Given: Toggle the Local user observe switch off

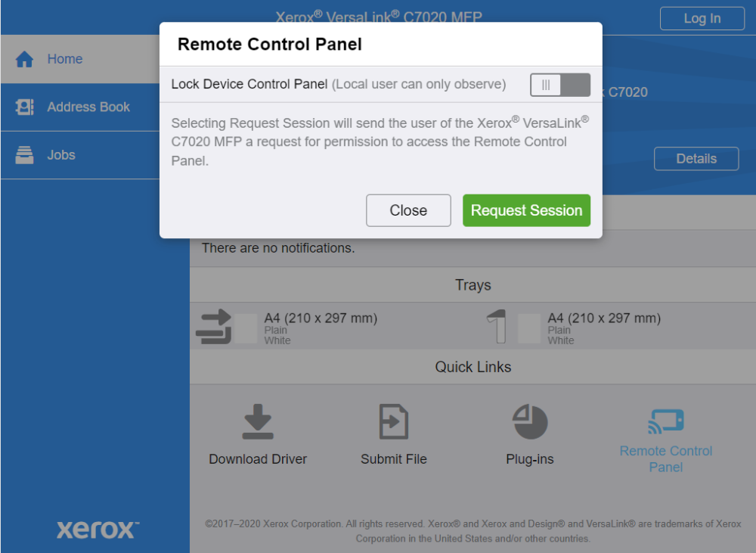Looking at the screenshot, I should 559,85.
